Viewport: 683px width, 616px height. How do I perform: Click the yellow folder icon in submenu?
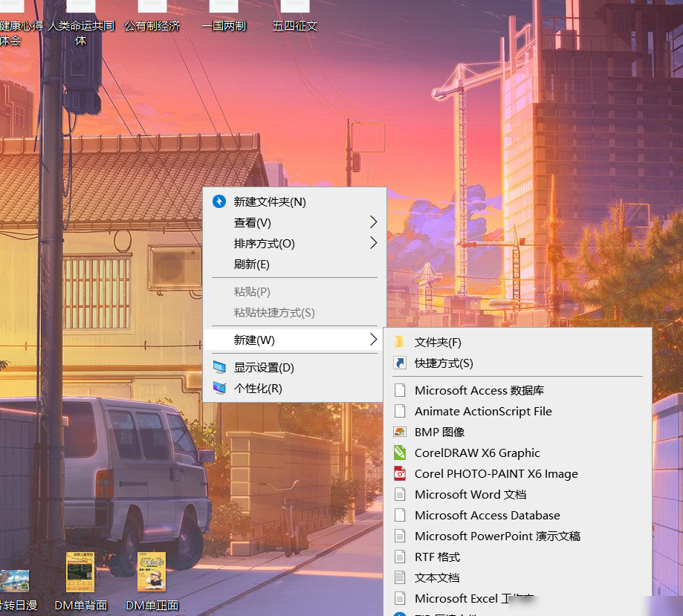399,342
